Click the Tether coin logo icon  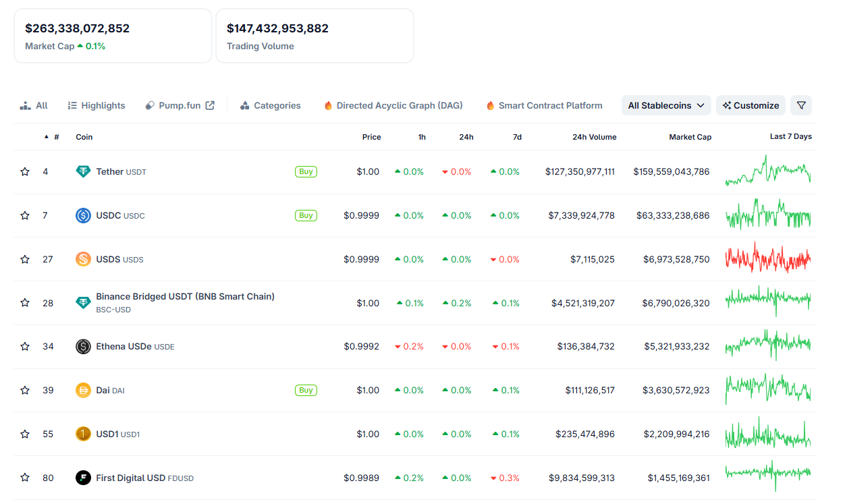pos(83,172)
